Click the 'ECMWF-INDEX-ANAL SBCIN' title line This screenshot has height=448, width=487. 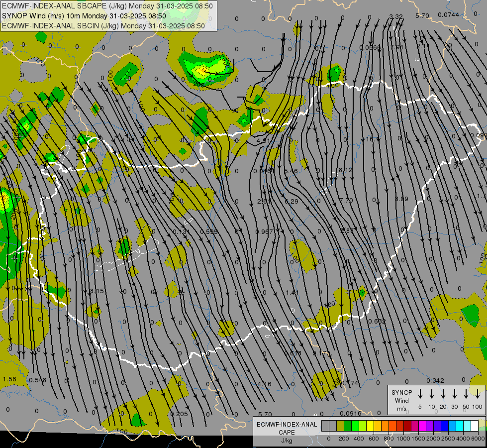103,26
